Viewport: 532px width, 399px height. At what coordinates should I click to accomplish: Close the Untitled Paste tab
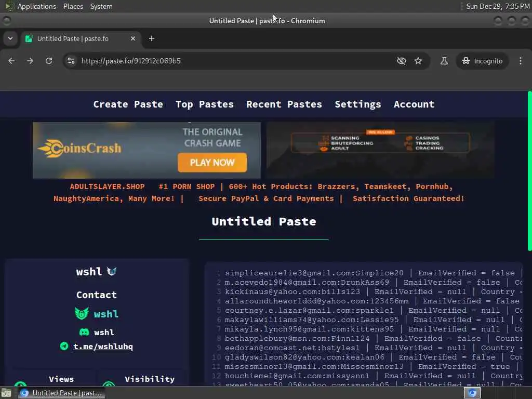[133, 38]
